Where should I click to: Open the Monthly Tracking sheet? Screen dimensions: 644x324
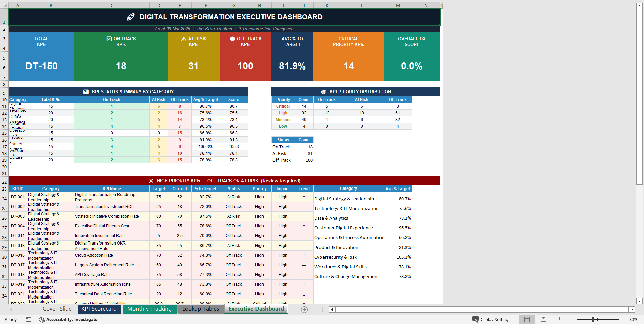(x=150, y=309)
